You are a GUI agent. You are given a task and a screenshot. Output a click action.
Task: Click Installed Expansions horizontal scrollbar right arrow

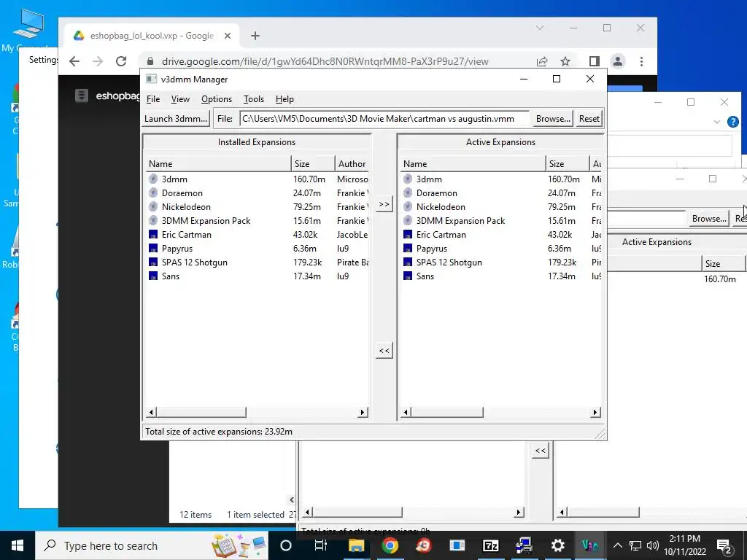[x=363, y=413]
